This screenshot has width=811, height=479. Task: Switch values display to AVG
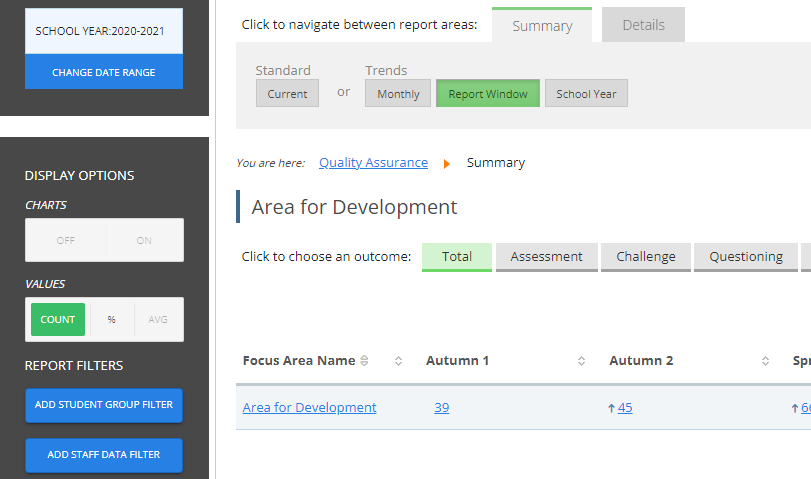coord(158,319)
